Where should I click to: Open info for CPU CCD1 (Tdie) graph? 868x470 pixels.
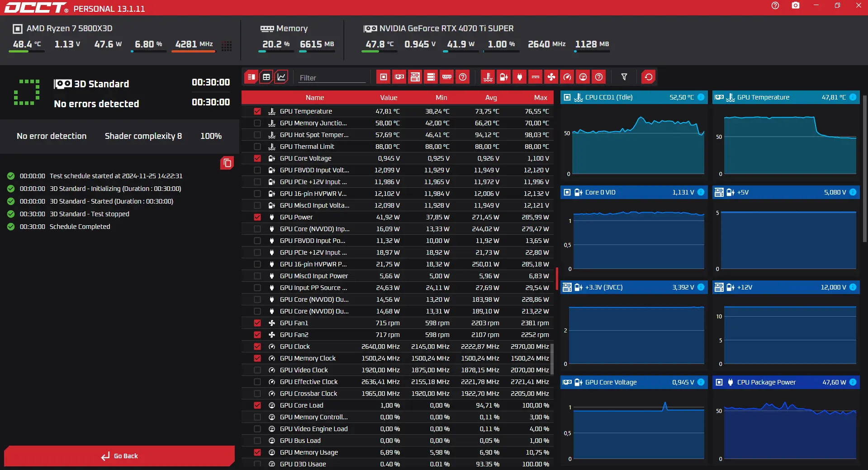[x=701, y=97]
